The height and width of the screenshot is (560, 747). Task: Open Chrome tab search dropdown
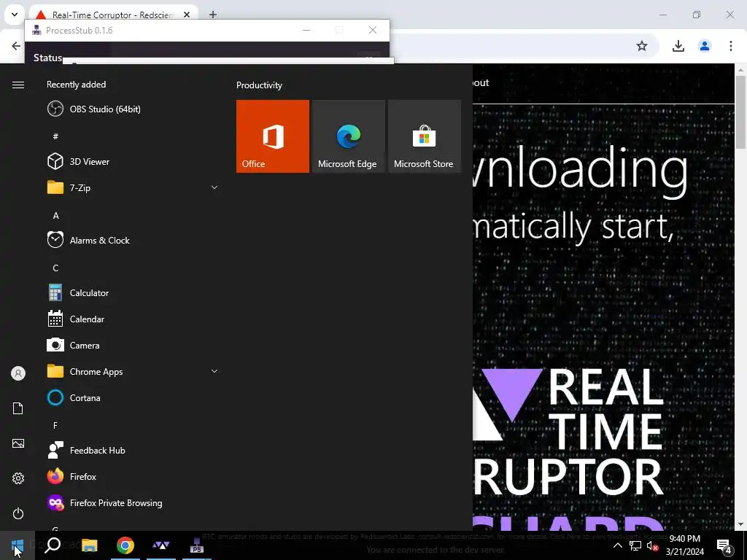[x=15, y=15]
